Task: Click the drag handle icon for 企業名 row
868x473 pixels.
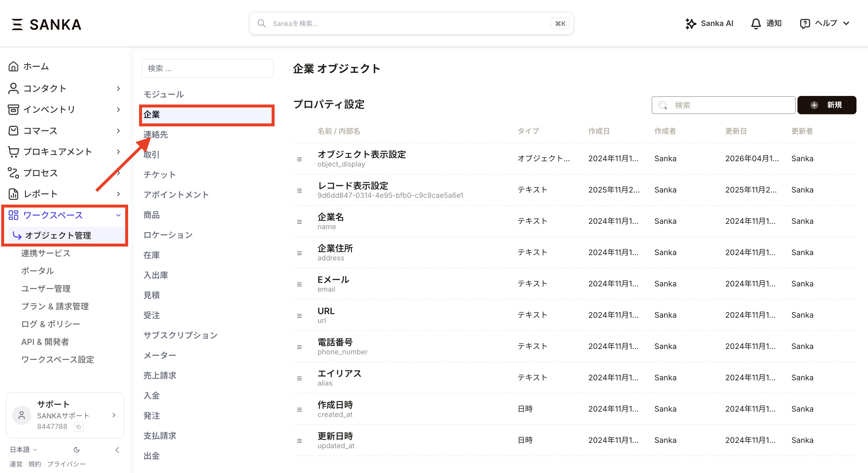Action: coord(299,222)
